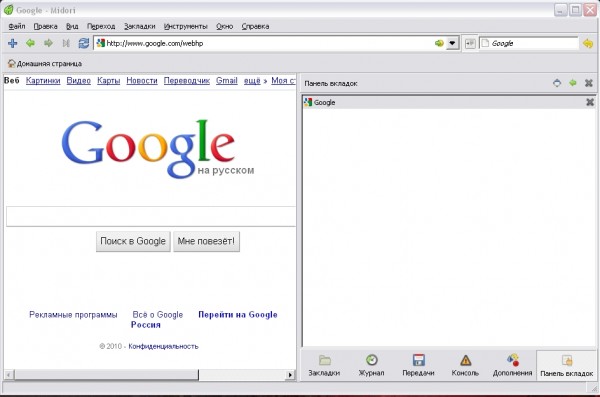Open the Домашняя страница bookmark
Viewport: 600px width, 397px height.
[45, 64]
